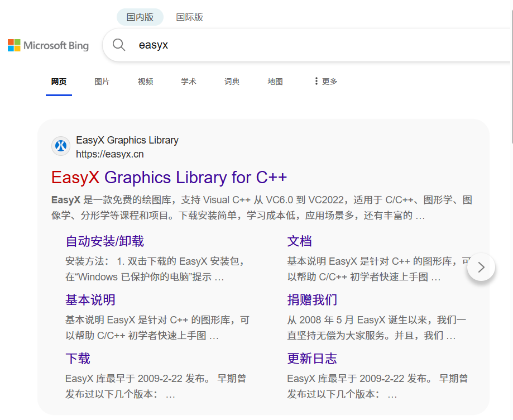
Task: Open EasyX Graphics Library for C++ result
Action: coord(169,178)
